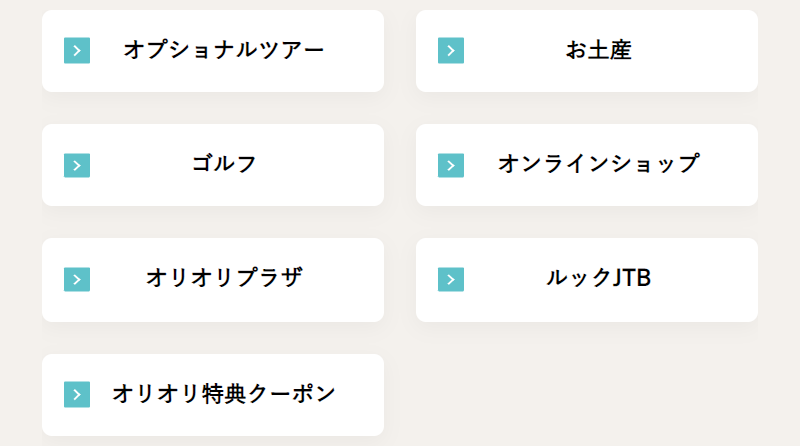
Task: Click the arrow icon beside オプショナルツアー
Action: tap(77, 50)
